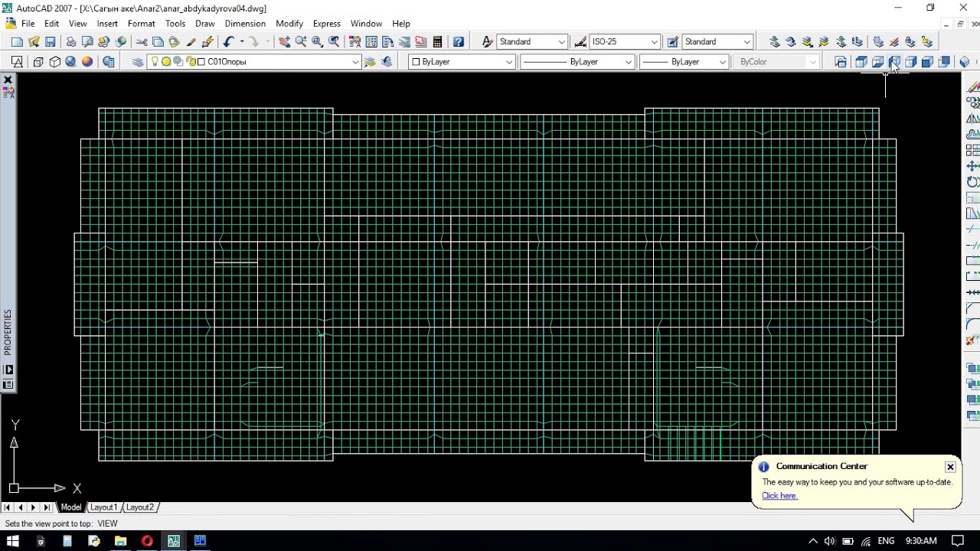Select the Zoom Realtime tool

tap(301, 42)
